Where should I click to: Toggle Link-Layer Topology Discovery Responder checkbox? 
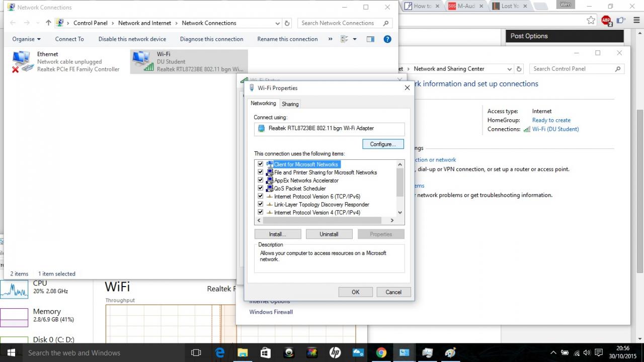(x=261, y=204)
